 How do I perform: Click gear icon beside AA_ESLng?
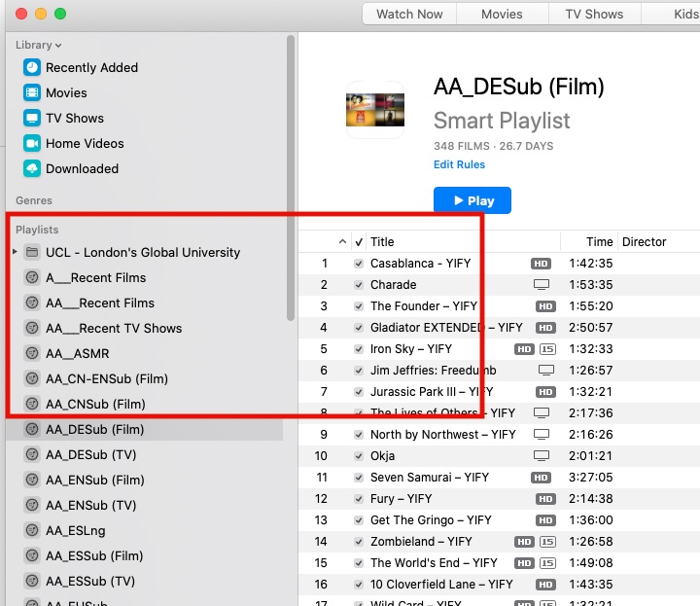32,530
